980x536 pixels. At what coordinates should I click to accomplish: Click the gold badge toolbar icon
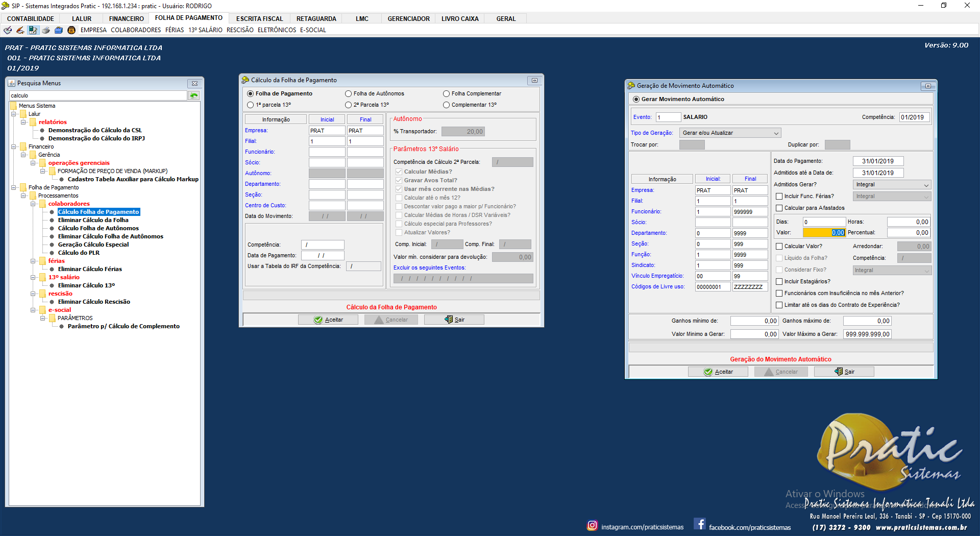(x=71, y=30)
